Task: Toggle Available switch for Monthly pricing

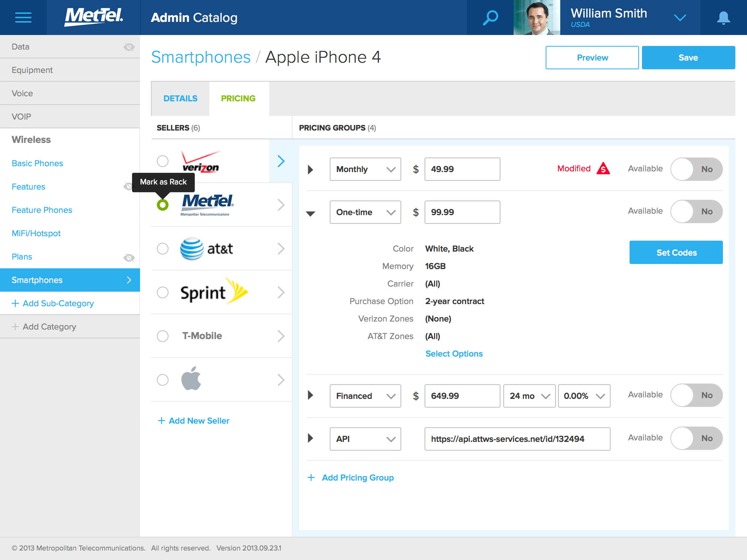Action: pyautogui.click(x=696, y=169)
